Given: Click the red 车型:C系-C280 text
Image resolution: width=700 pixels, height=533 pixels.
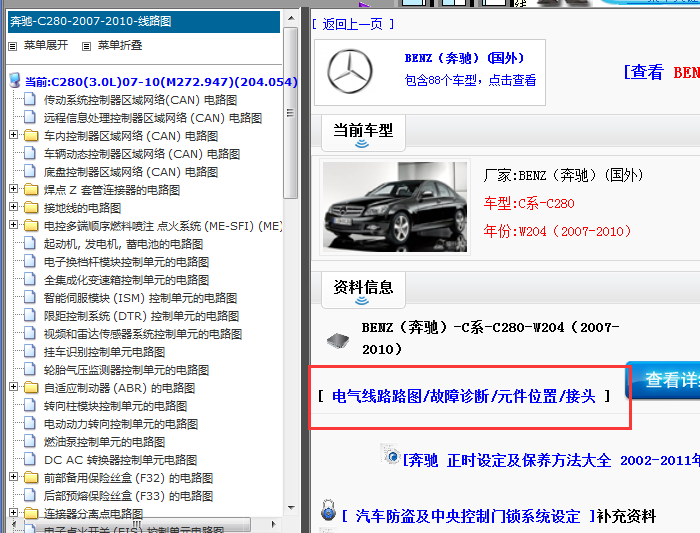Looking at the screenshot, I should coord(529,204).
